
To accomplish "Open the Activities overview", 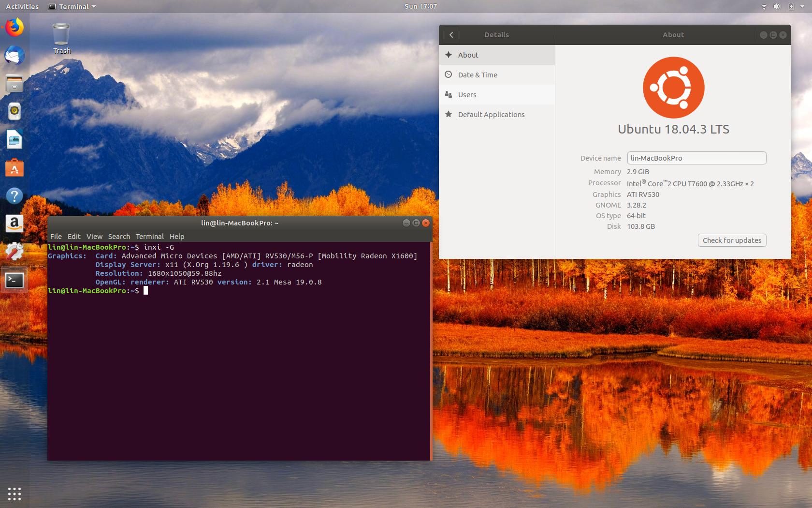I will point(22,6).
